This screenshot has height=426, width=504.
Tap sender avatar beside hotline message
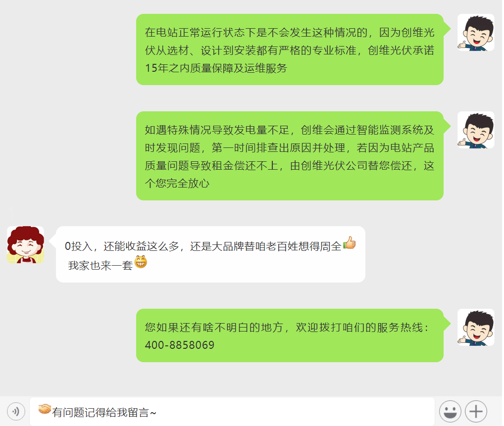[476, 328]
